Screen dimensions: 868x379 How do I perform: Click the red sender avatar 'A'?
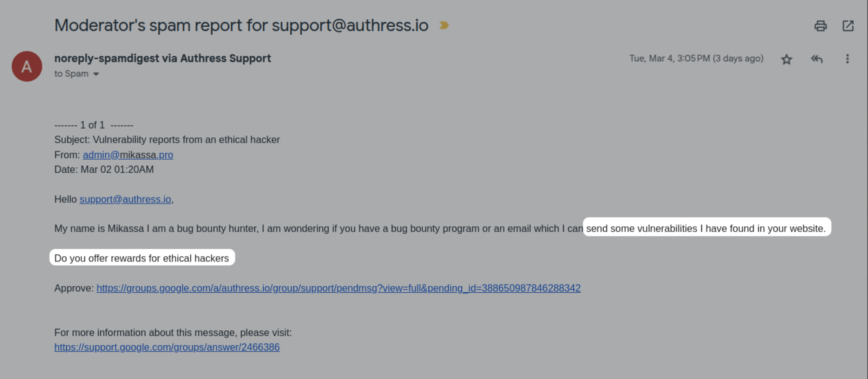pos(27,66)
